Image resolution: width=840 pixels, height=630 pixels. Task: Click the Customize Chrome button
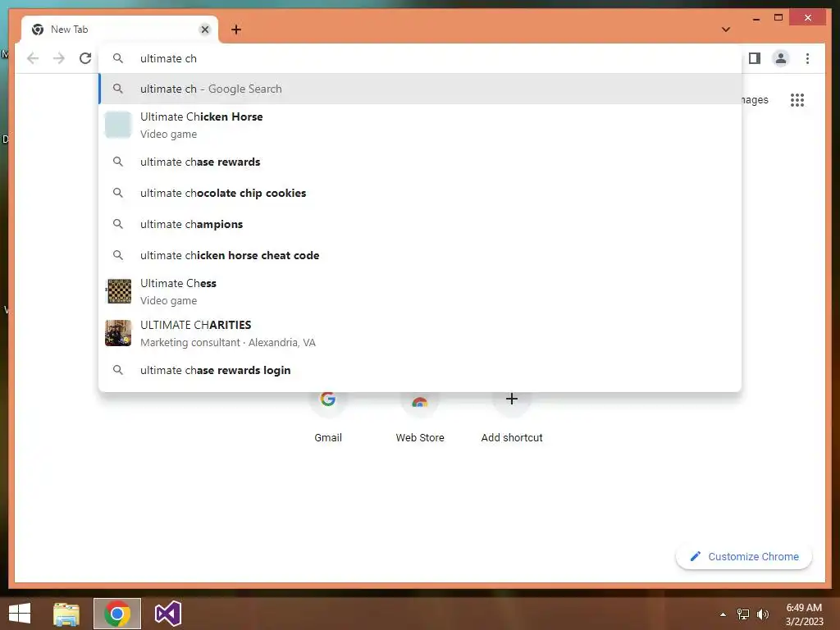(x=744, y=557)
